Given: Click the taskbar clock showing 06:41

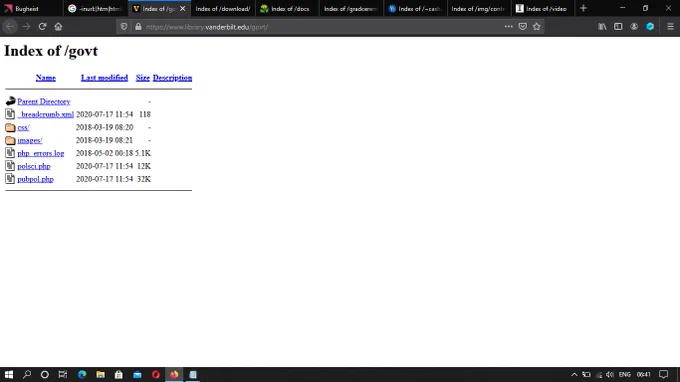Looking at the screenshot, I should [644, 375].
